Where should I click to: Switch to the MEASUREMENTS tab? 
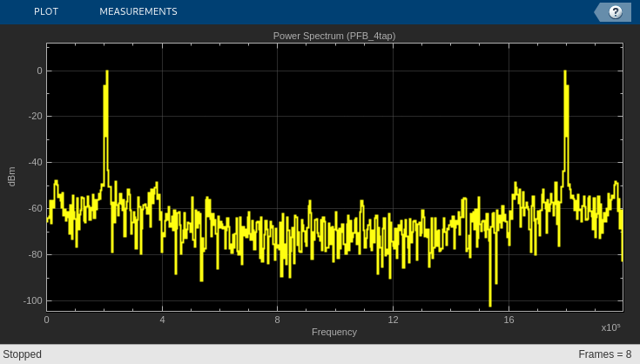138,11
